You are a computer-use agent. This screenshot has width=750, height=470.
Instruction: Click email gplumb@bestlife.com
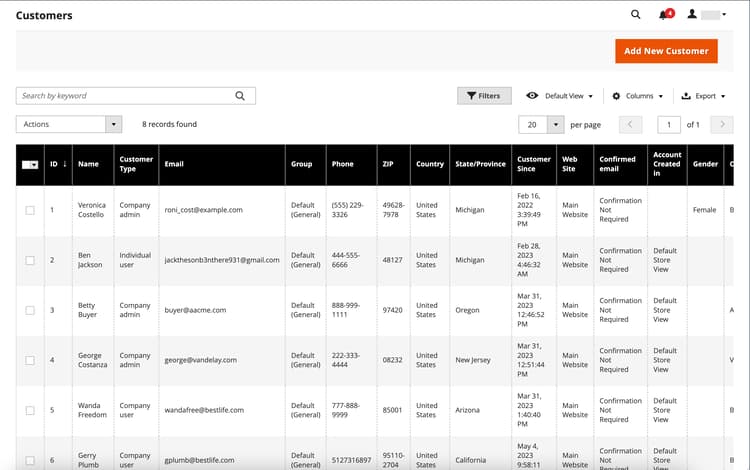(x=199, y=460)
